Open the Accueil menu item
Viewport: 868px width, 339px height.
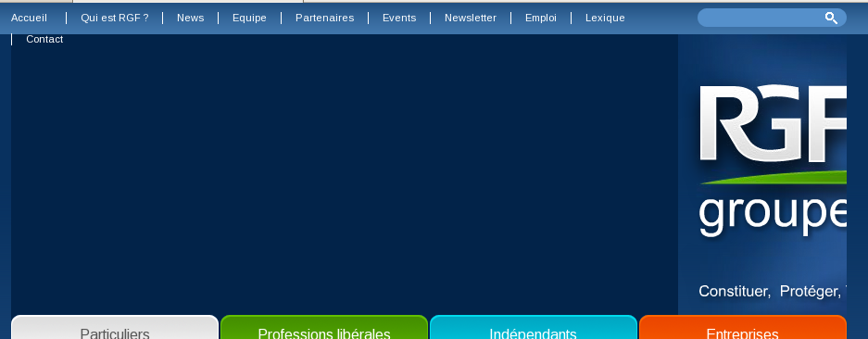[x=29, y=18]
